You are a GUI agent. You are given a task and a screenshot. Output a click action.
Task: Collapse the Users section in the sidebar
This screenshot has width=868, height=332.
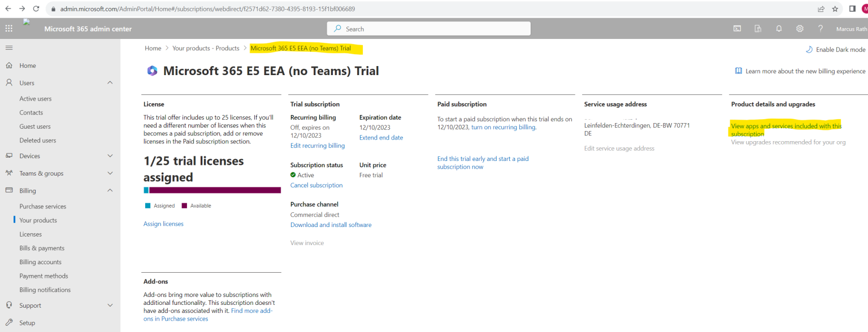point(111,82)
